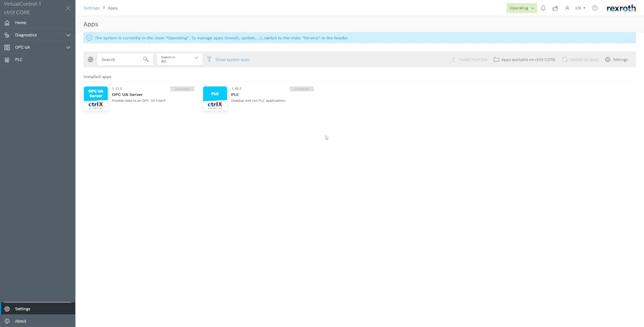Open PLC in the sidebar menu

(19, 59)
